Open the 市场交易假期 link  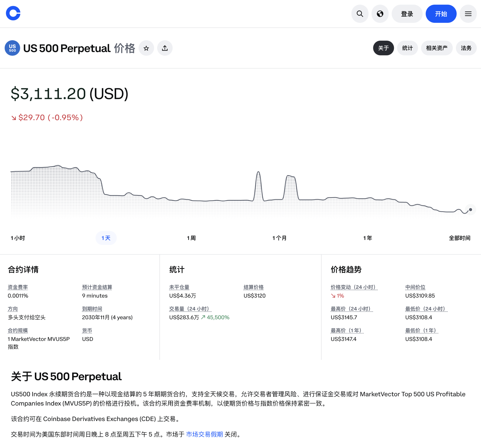(205, 434)
